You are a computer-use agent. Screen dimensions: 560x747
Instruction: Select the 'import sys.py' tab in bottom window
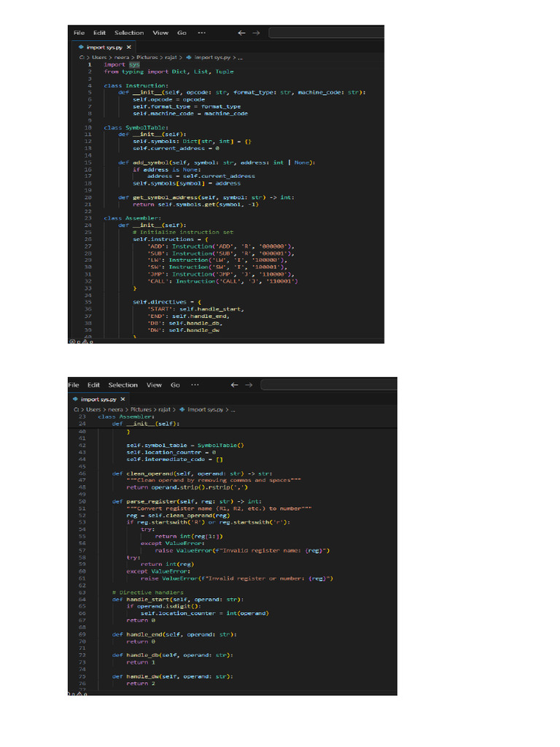(98, 399)
